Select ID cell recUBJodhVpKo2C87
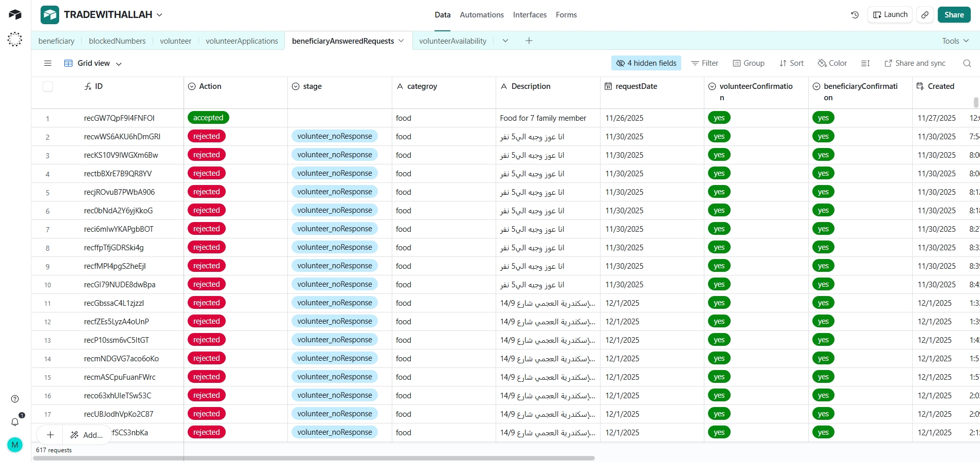The height and width of the screenshot is (462, 980). pos(119,414)
